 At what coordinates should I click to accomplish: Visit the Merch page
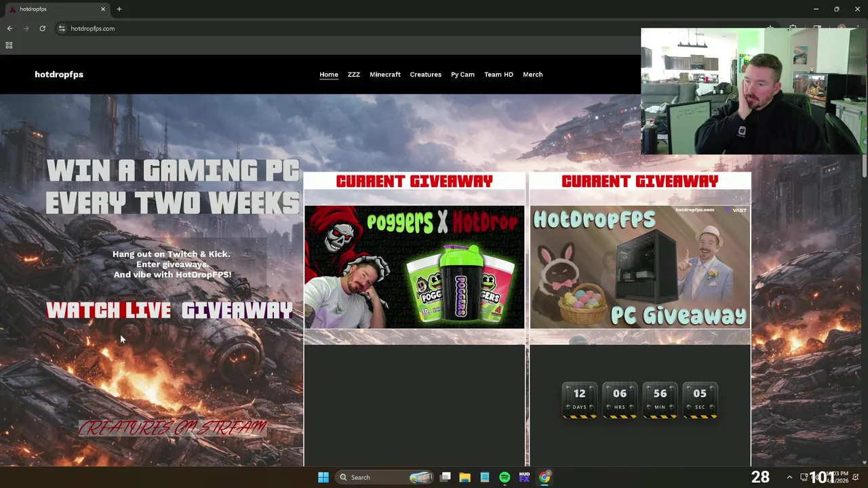pyautogui.click(x=532, y=75)
